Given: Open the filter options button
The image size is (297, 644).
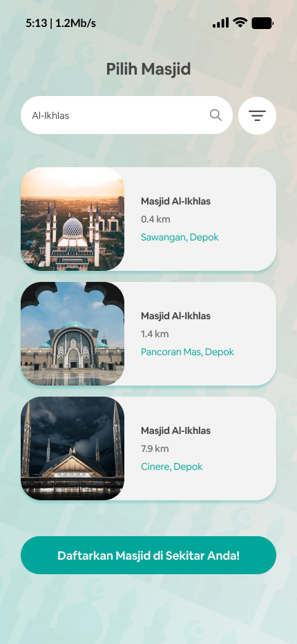Looking at the screenshot, I should (x=257, y=116).
